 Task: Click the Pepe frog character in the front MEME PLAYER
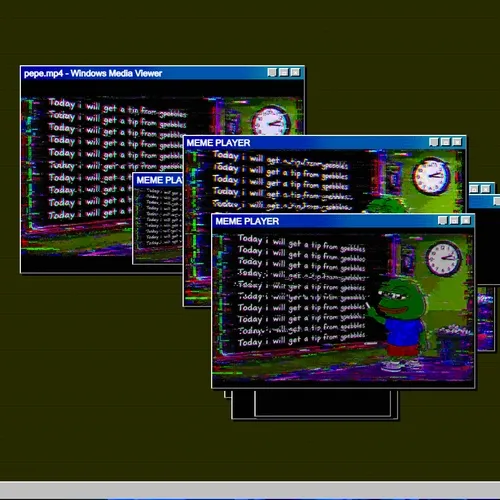(399, 325)
